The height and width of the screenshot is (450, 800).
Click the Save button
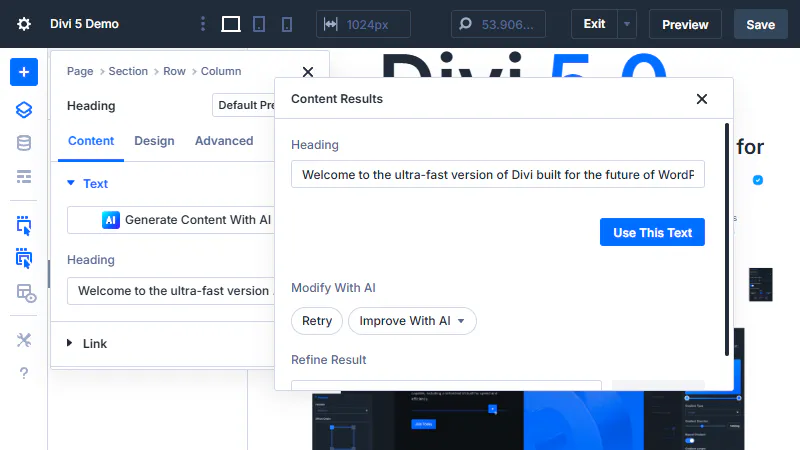(760, 24)
